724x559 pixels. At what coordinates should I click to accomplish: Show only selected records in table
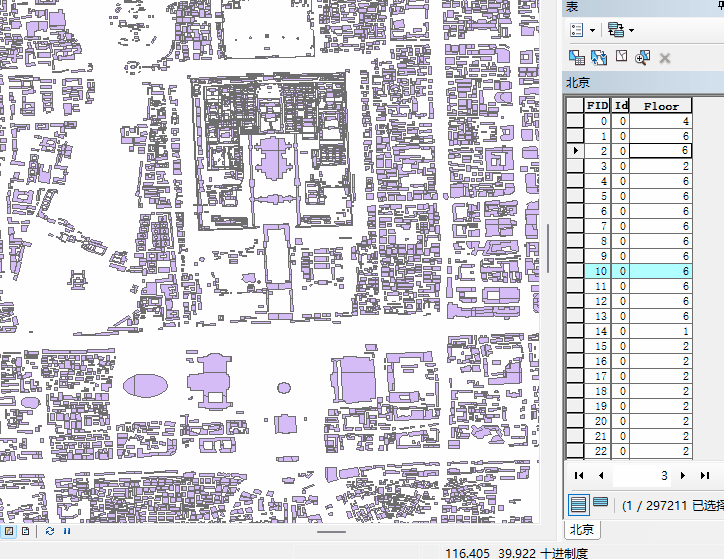tap(600, 502)
